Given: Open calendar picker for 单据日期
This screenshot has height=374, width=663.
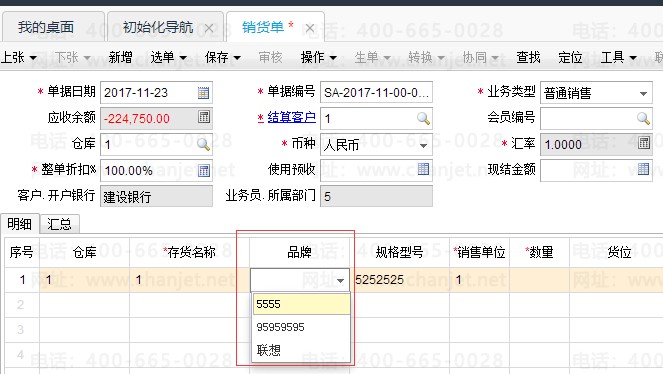Looking at the screenshot, I should 203,93.
